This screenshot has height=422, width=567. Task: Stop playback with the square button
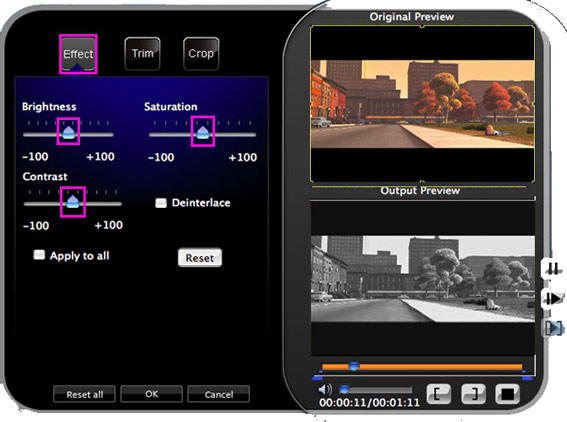click(x=507, y=393)
